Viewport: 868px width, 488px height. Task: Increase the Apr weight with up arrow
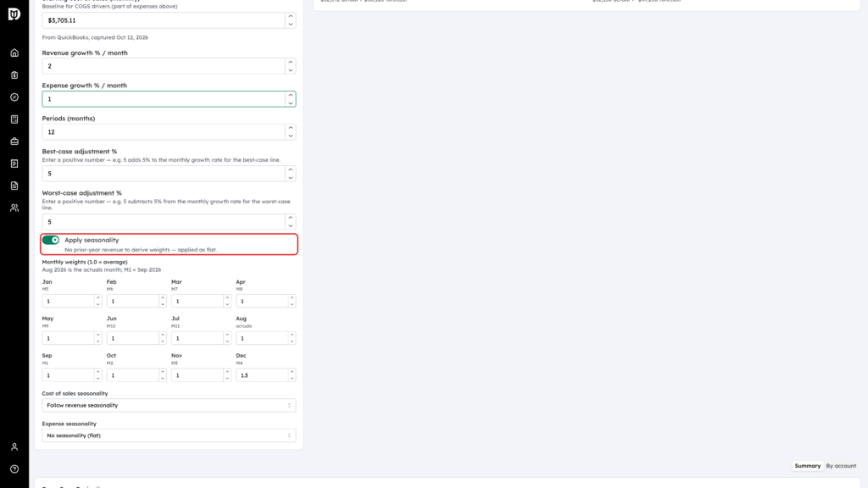click(x=292, y=298)
